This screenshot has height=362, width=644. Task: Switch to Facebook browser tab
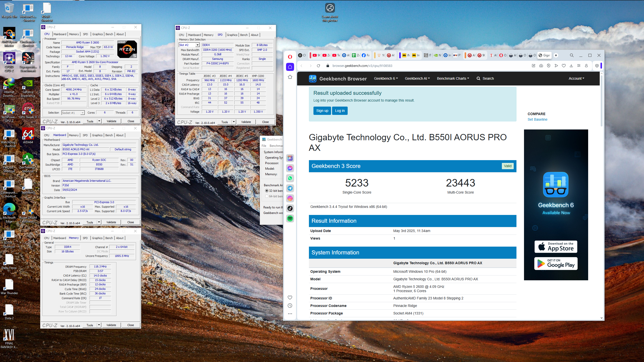[x=366, y=55]
